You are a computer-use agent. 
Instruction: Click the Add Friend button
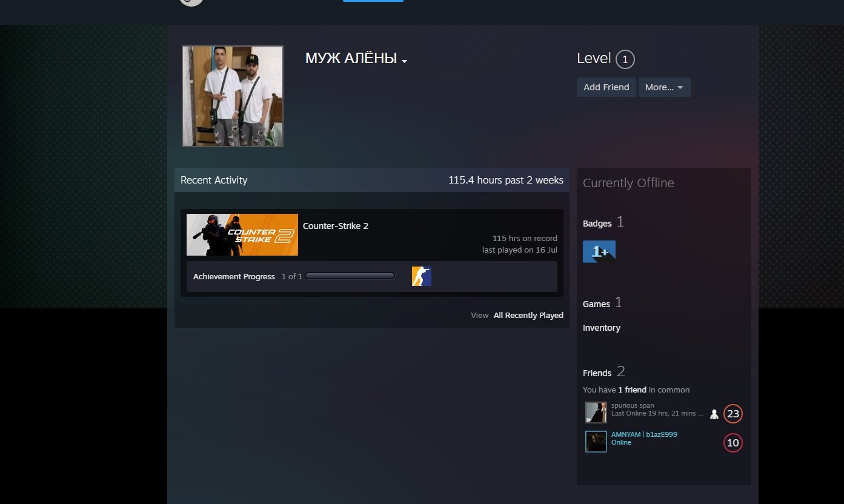606,87
